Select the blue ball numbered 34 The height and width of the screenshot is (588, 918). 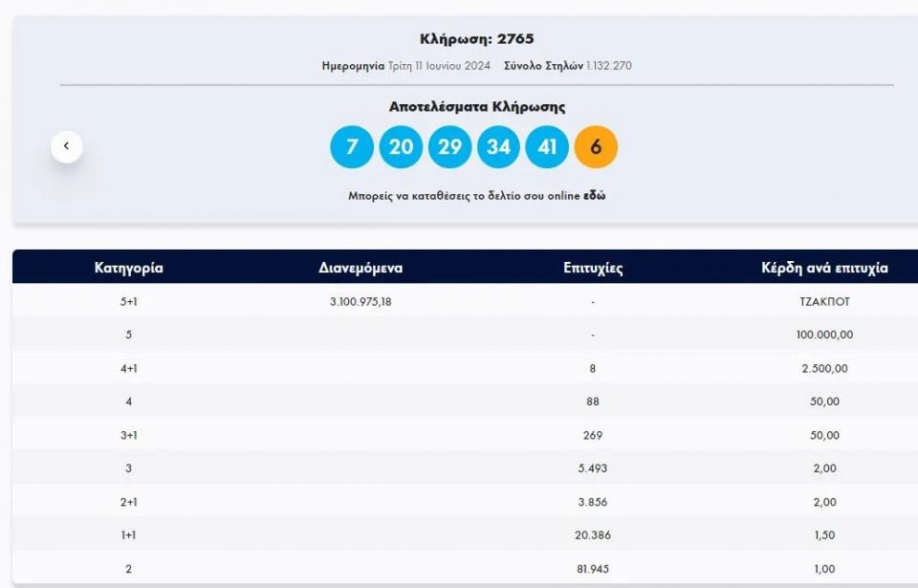click(498, 147)
